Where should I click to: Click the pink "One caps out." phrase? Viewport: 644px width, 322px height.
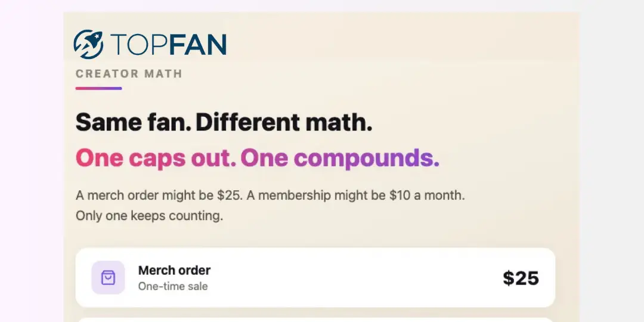156,159
